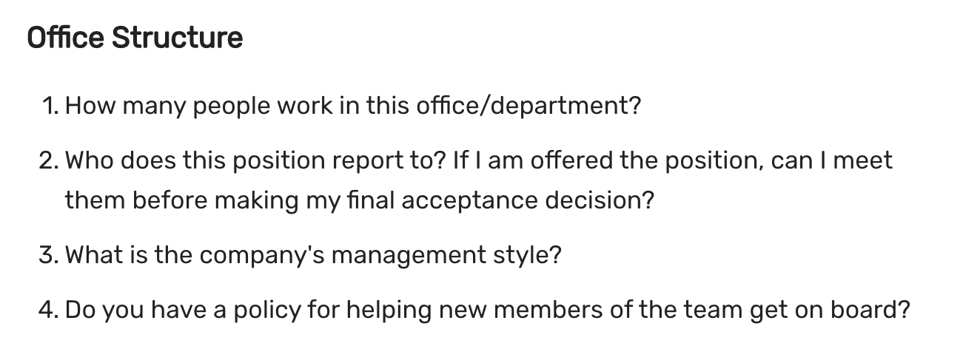Click the line starting "them before making"
Image resolution: width=980 pixels, height=346 pixels.
tap(360, 200)
